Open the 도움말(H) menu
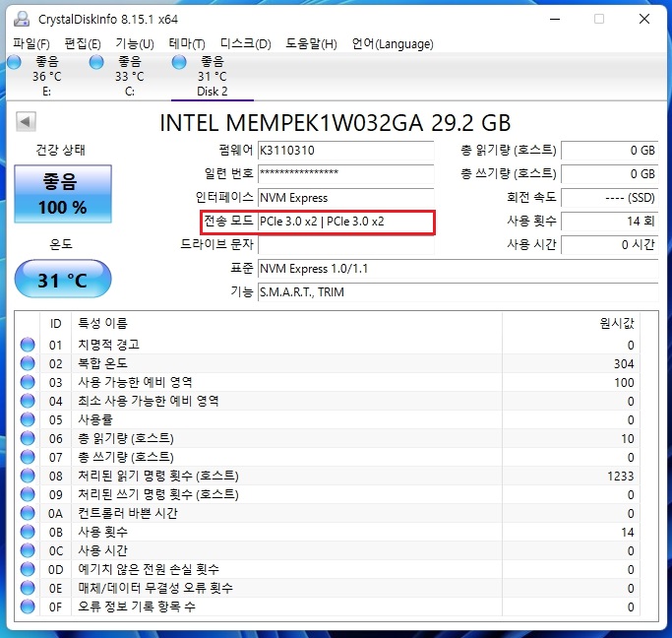Image resolution: width=672 pixels, height=638 pixels. [311, 43]
